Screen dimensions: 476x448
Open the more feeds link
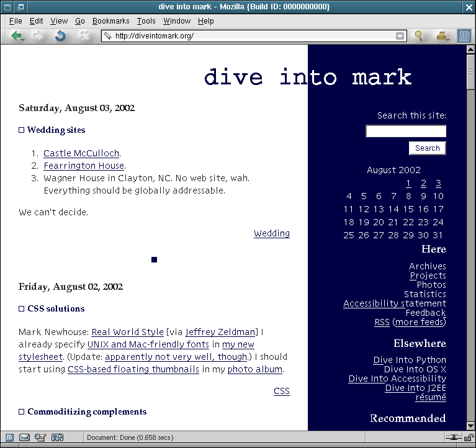click(420, 322)
